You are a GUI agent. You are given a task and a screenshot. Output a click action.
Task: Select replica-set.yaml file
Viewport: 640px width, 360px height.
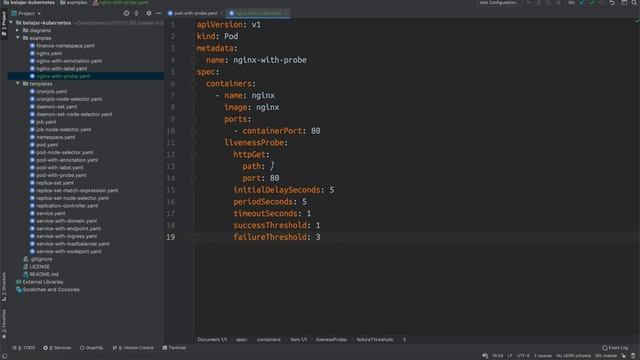tap(55, 183)
